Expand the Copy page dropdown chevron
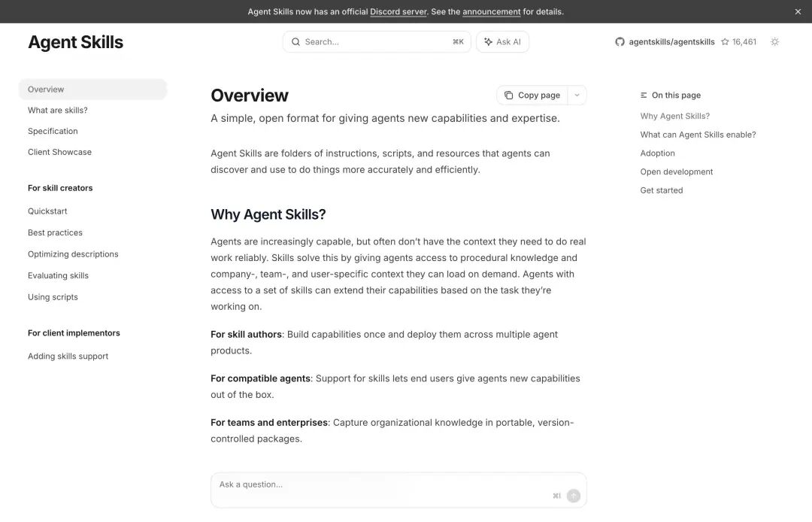Image resolution: width=812 pixels, height=522 pixels. coord(577,96)
